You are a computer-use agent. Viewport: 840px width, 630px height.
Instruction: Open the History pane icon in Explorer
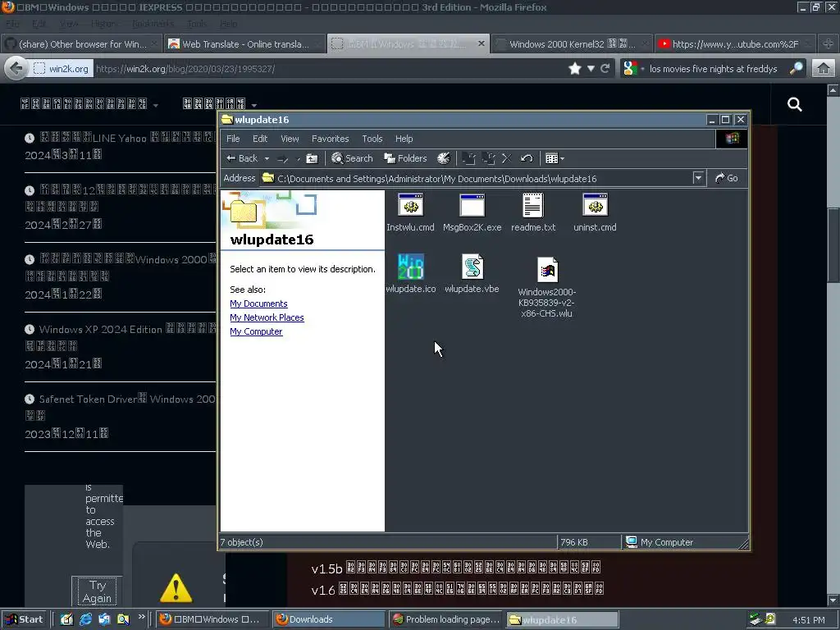point(444,158)
